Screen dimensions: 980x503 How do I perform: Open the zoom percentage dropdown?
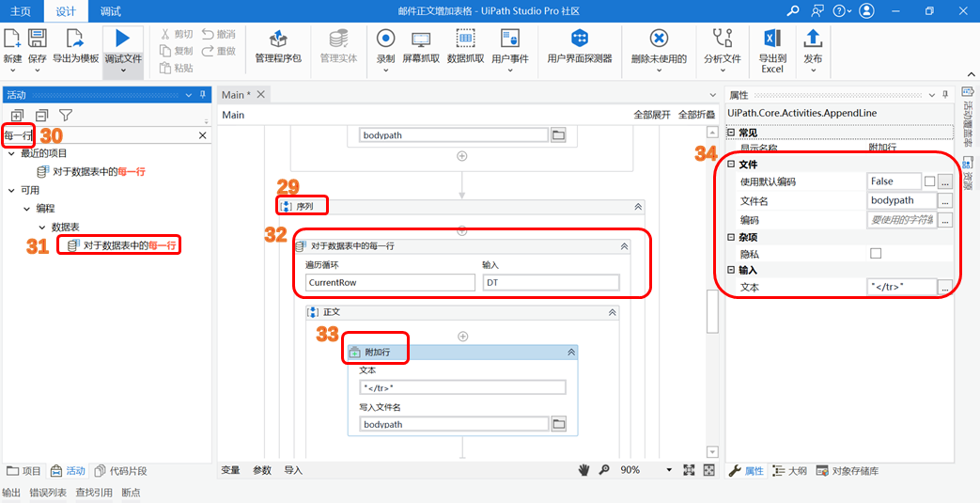click(669, 470)
